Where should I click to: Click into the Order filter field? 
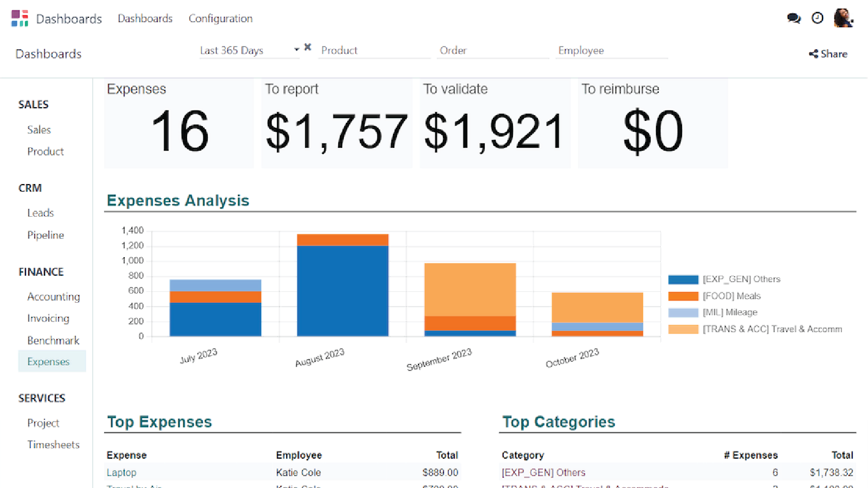click(x=492, y=50)
